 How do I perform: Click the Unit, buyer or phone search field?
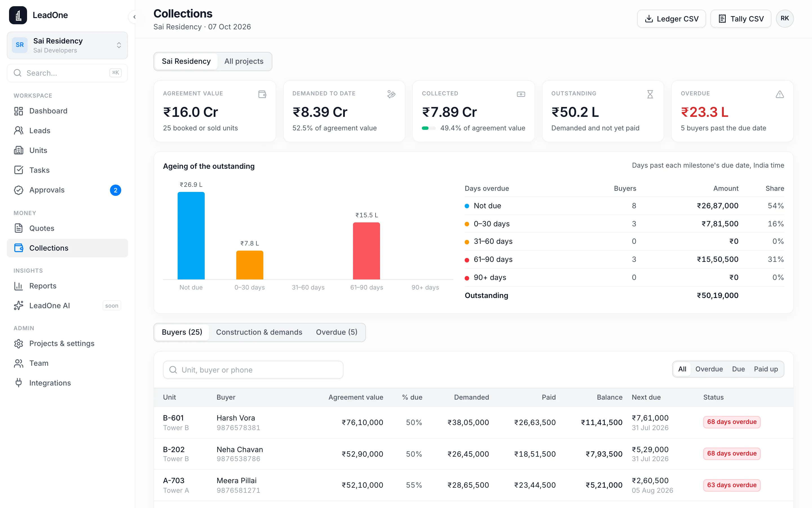(253, 370)
